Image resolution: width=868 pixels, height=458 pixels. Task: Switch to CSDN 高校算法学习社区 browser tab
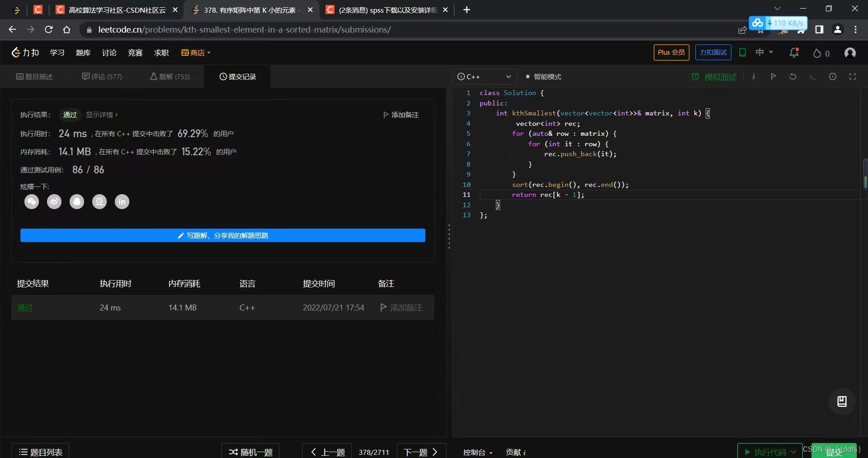[x=116, y=10]
